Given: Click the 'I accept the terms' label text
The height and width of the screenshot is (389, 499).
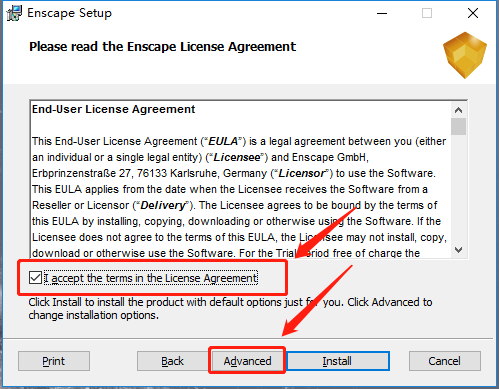Looking at the screenshot, I should (151, 278).
